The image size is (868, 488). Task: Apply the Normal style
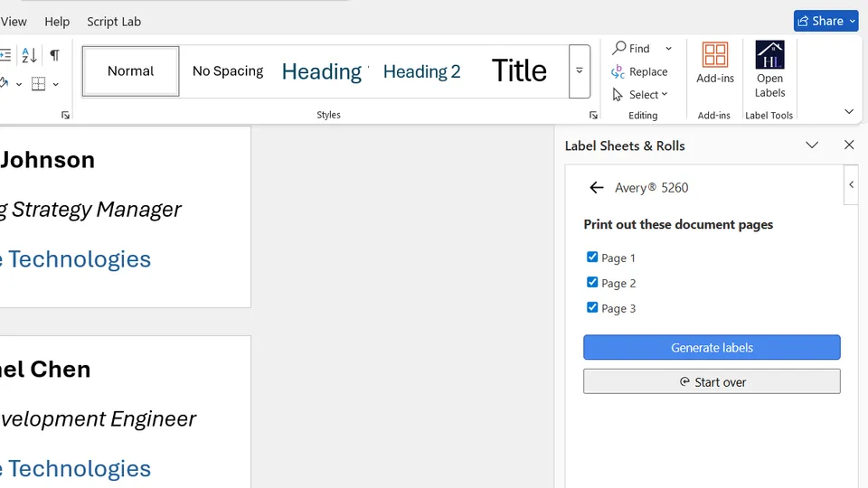coord(130,70)
